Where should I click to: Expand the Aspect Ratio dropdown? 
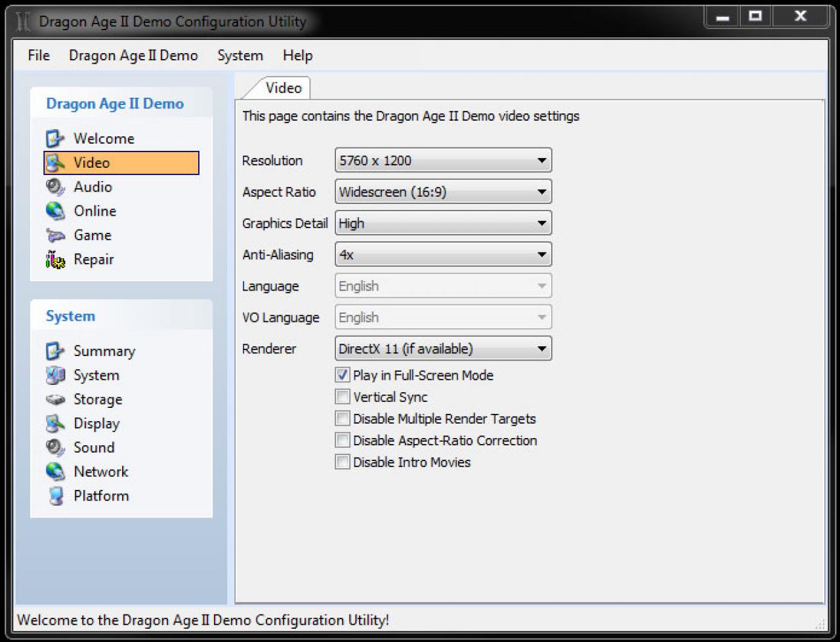[443, 192]
